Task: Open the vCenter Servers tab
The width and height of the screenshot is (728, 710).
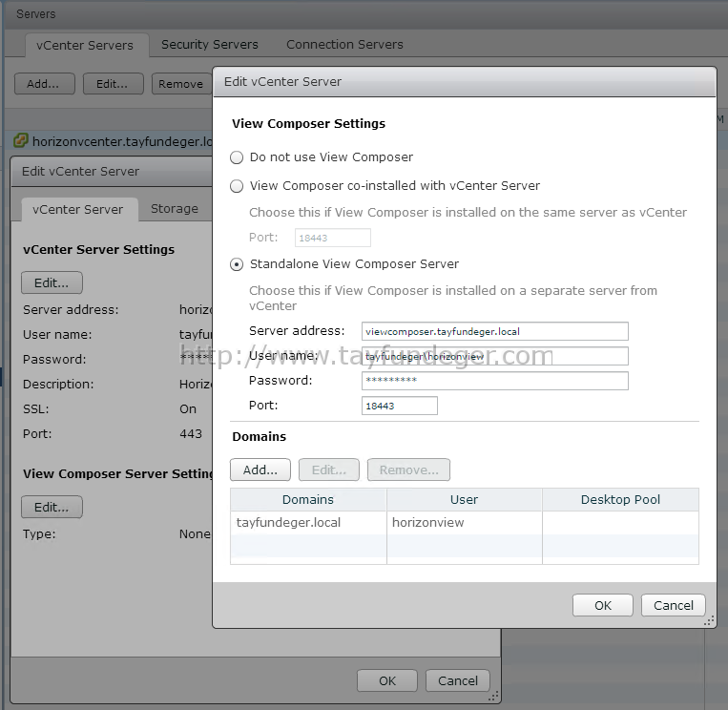Action: tap(85, 45)
